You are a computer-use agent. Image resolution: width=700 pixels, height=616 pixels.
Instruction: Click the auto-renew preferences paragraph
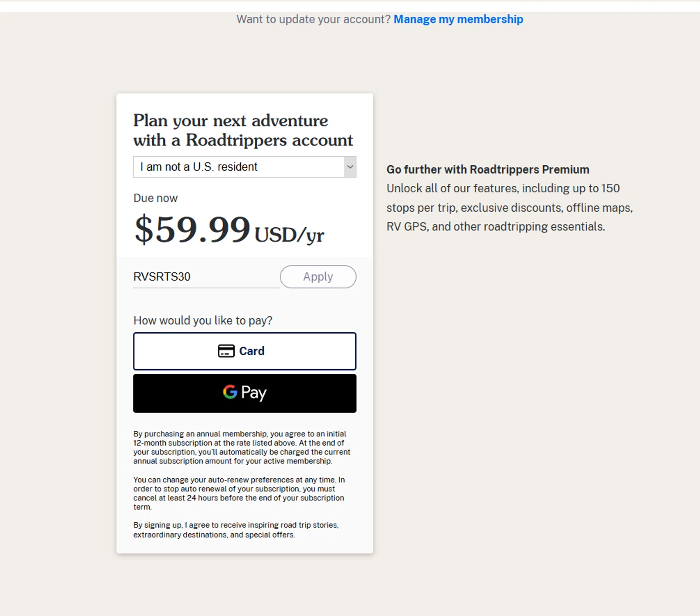238,493
